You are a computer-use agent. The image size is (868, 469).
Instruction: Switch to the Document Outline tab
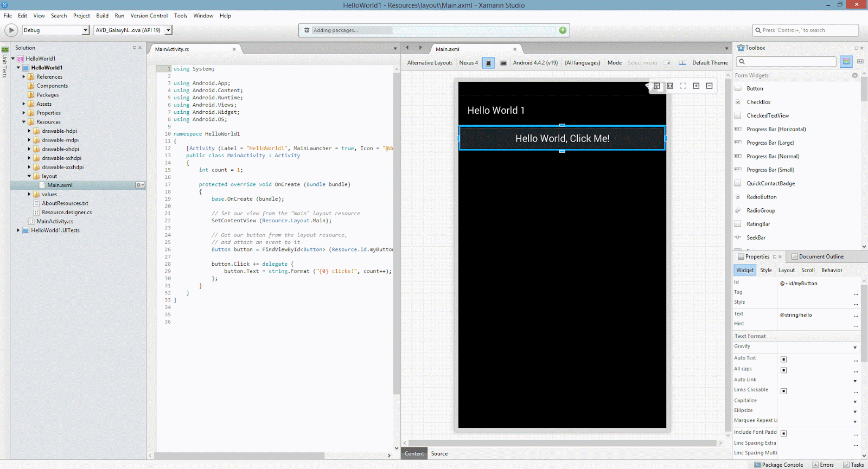[818, 256]
